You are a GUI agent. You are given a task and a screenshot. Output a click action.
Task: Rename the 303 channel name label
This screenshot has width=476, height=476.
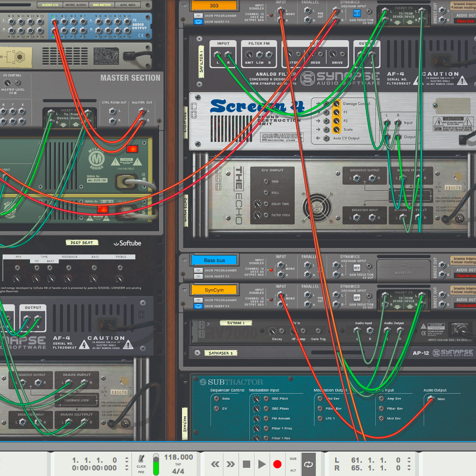click(x=214, y=6)
